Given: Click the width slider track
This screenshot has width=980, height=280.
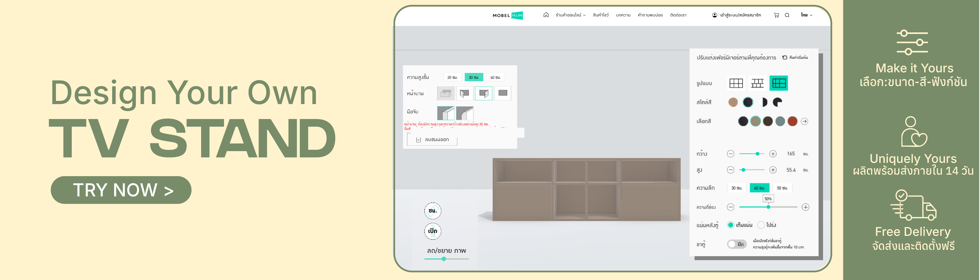Looking at the screenshot, I should (752, 154).
